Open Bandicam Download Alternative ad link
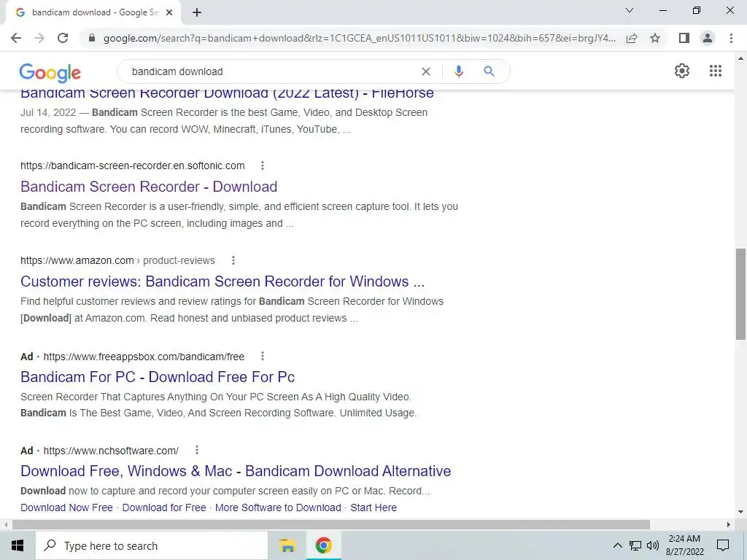 click(x=236, y=471)
